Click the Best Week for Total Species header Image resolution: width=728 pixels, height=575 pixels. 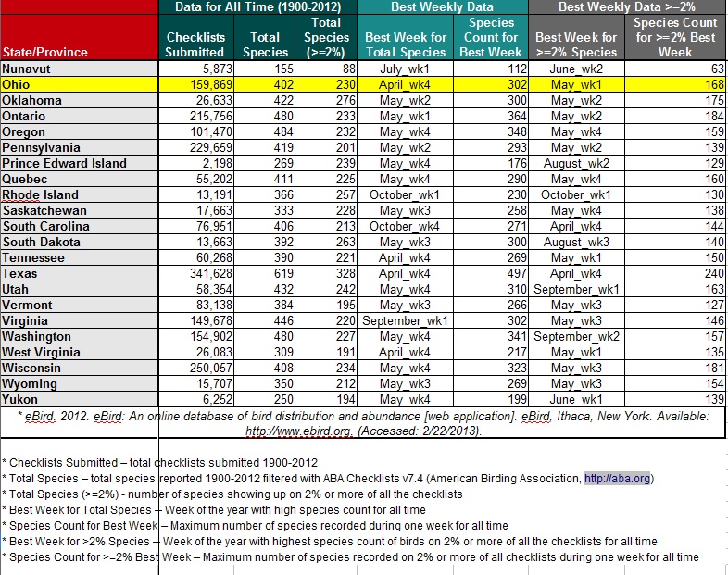point(406,37)
